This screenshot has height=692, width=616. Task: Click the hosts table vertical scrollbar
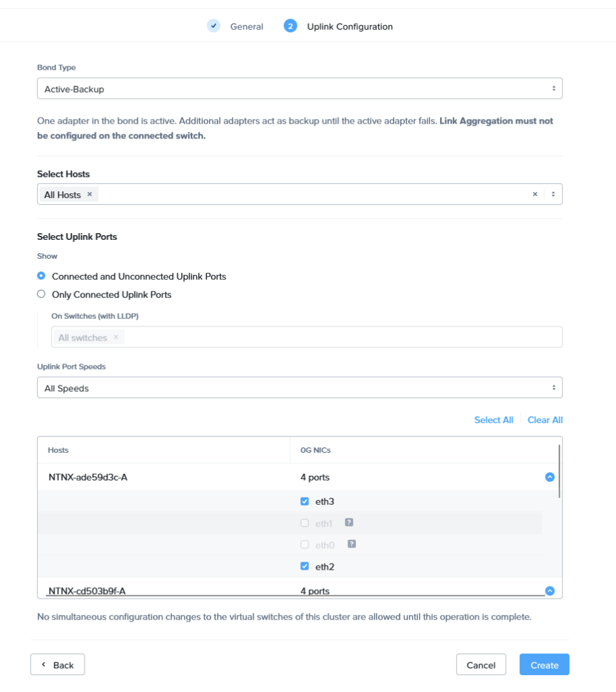[559, 471]
